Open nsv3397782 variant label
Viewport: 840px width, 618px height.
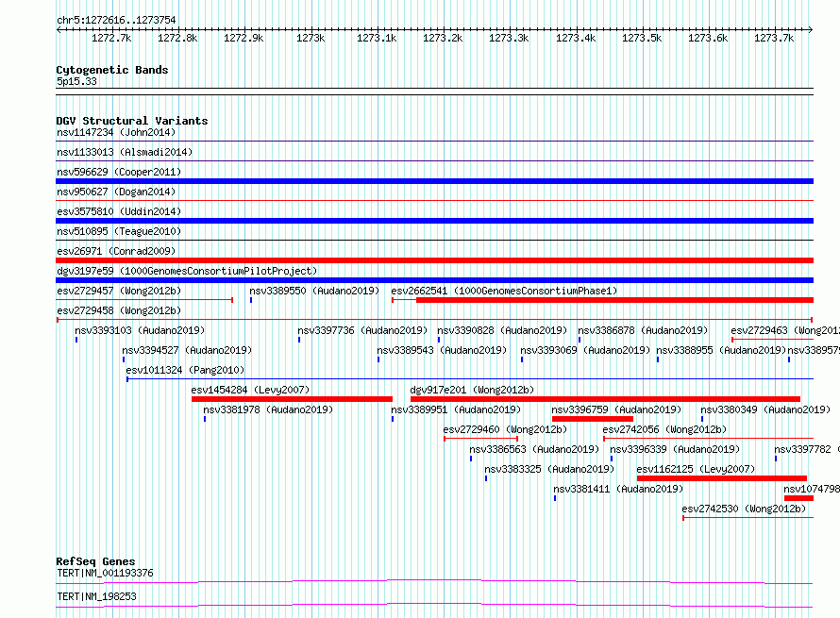coord(807,449)
